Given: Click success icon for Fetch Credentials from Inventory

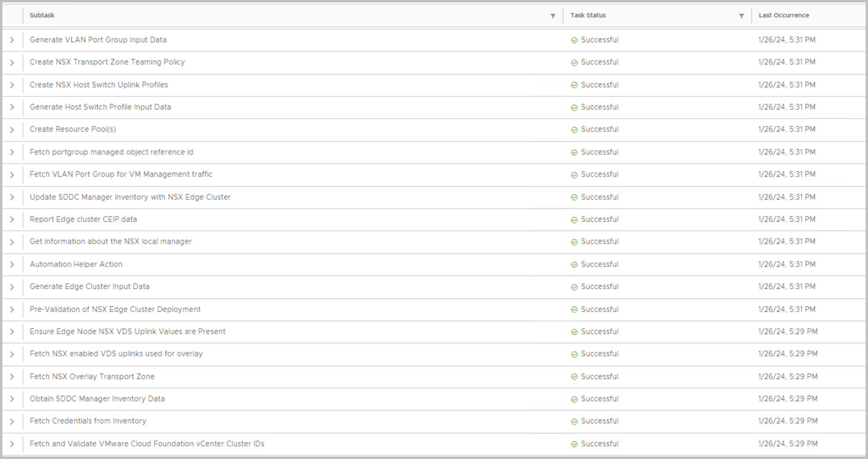Looking at the screenshot, I should (574, 421).
